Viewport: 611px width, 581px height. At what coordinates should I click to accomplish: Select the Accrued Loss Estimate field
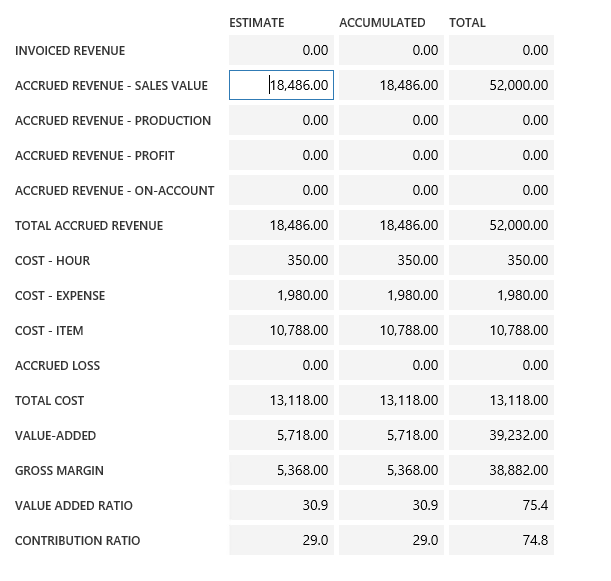281,365
